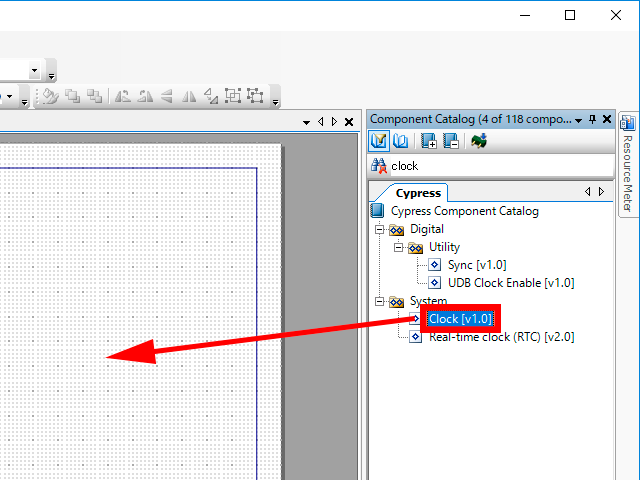Close the Component Catalog panel
This screenshot has width=640, height=480.
coord(607,119)
